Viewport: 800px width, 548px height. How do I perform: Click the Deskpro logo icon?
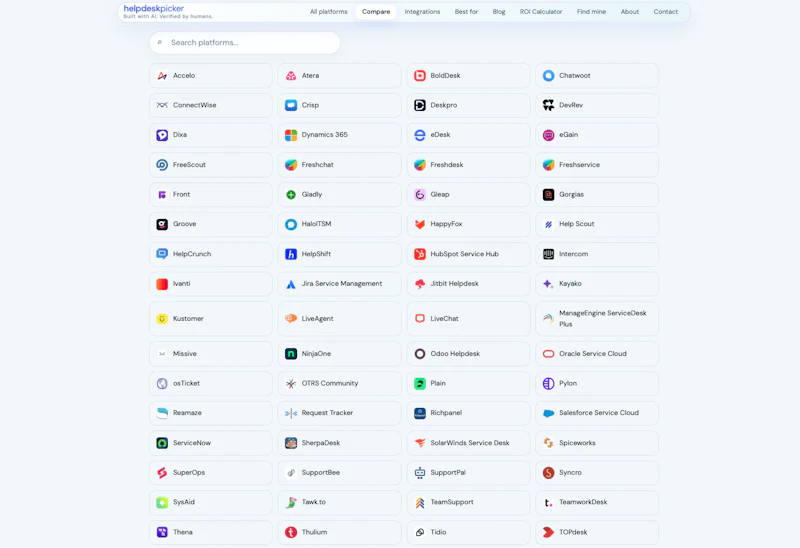tap(420, 105)
